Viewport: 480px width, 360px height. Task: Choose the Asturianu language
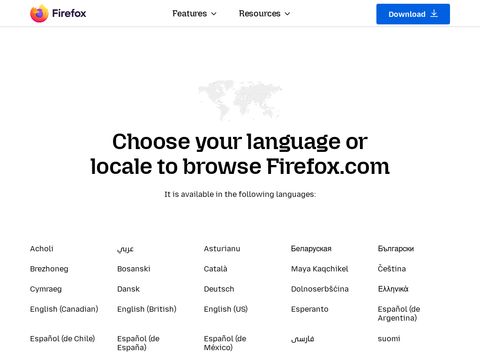[222, 249]
